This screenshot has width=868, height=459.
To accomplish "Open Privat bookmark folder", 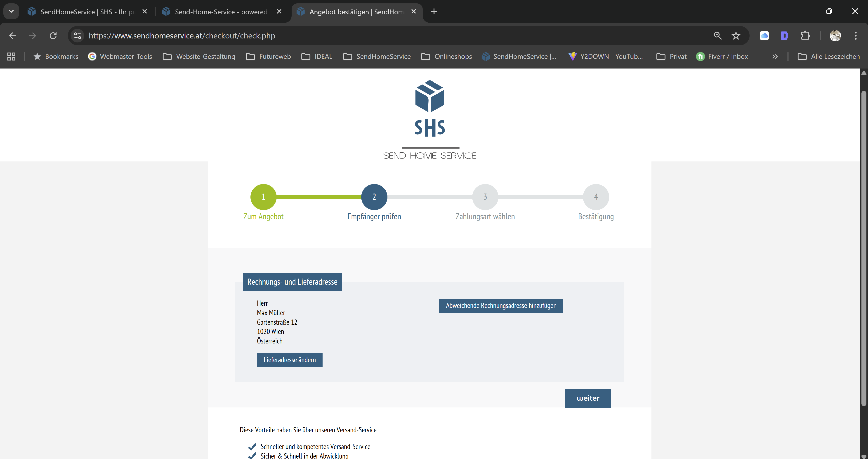I will click(671, 57).
